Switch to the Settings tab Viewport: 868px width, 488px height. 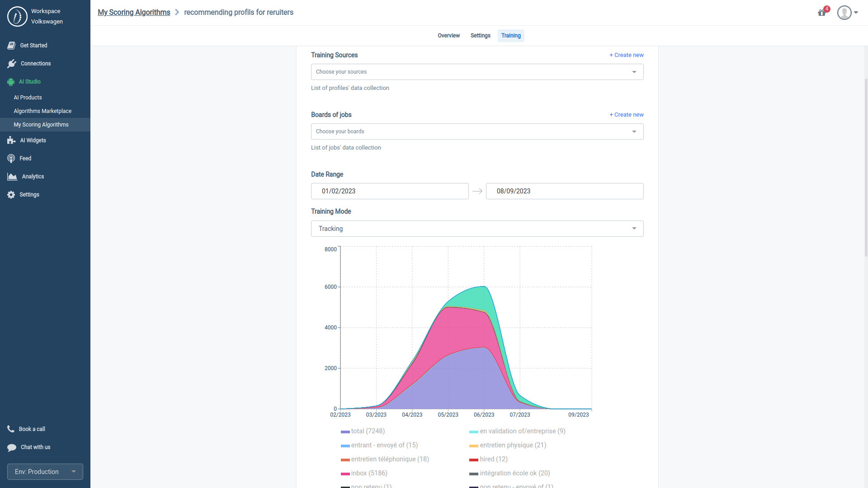(480, 36)
